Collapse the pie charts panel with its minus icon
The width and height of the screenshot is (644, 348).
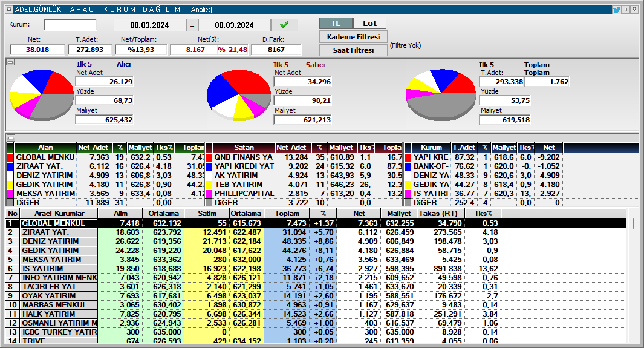point(11,62)
